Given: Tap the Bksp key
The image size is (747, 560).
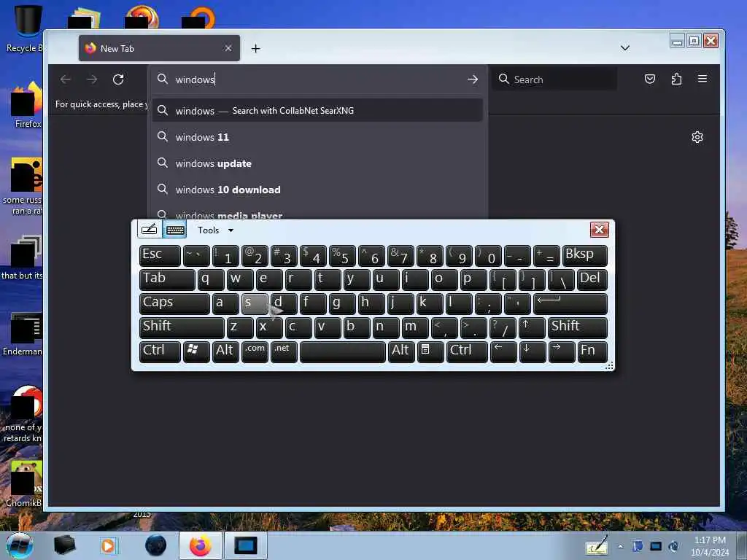Looking at the screenshot, I should (585, 255).
